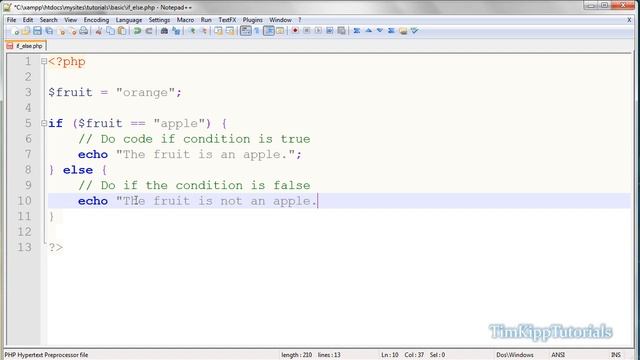Screen dimensions: 640x360
Task: Click the Close document toolbar icon
Action: coord(62,31)
